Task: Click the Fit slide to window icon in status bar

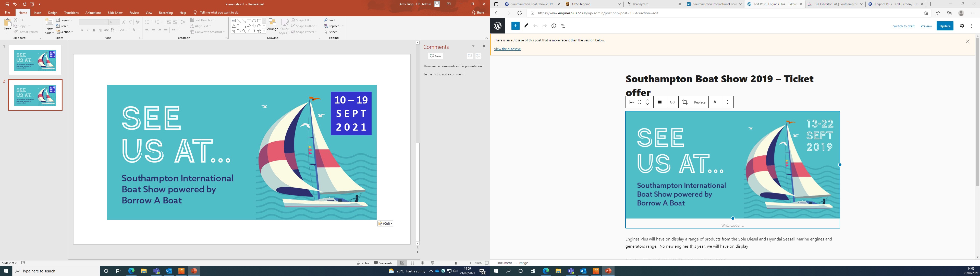Action: [x=487, y=263]
